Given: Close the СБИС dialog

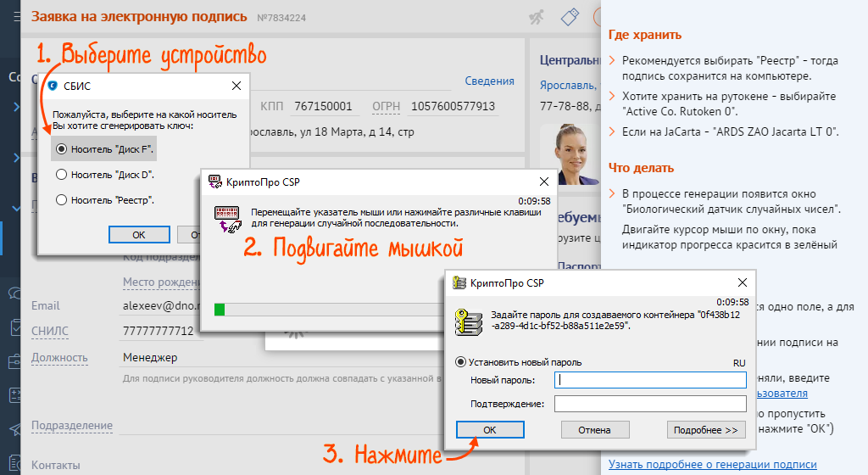Looking at the screenshot, I should click(x=236, y=86).
